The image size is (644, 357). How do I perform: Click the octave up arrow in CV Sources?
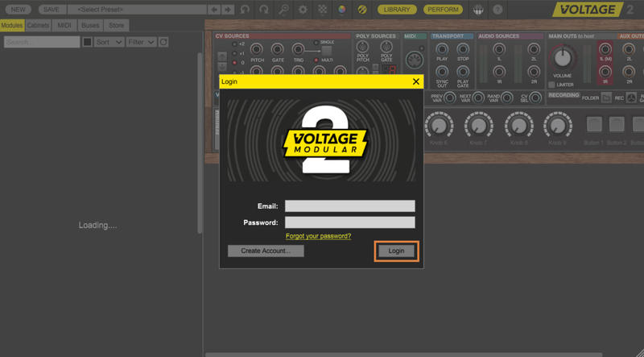[x=222, y=56]
